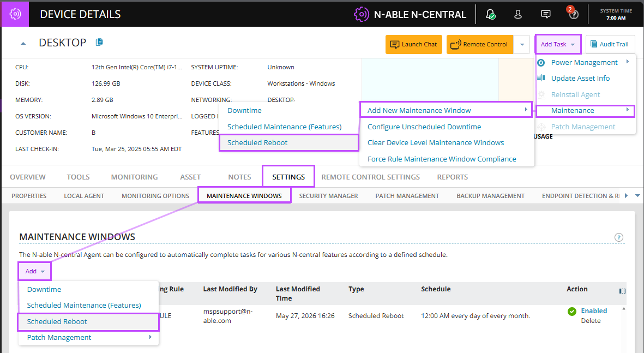Click the table column chooser icon
This screenshot has height=353, width=644.
[622, 291]
